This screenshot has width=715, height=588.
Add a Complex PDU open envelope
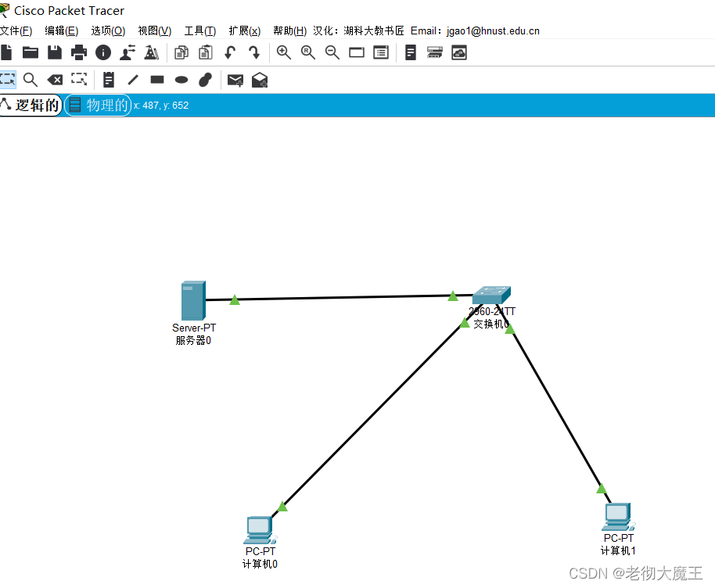tap(260, 80)
